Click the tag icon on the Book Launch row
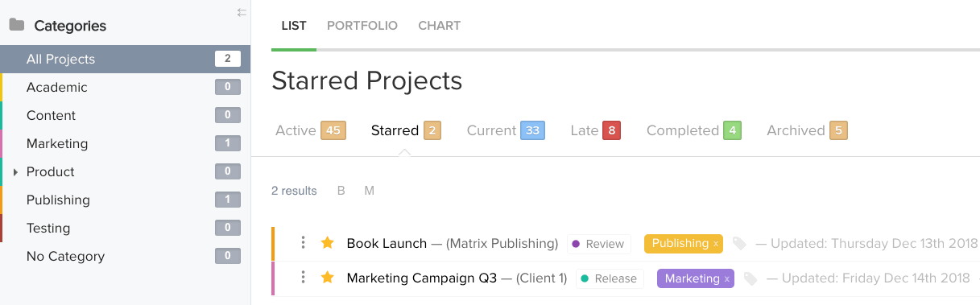The image size is (980, 305). coord(739,243)
